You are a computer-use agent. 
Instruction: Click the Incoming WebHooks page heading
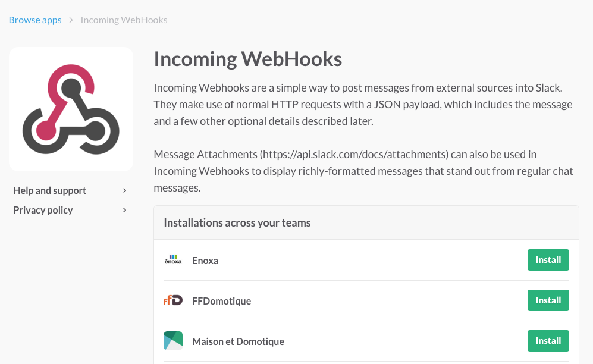tap(247, 59)
